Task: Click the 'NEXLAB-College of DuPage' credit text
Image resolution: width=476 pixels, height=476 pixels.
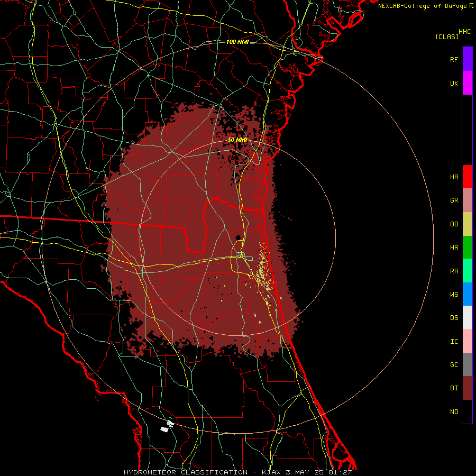Action: pos(422,6)
